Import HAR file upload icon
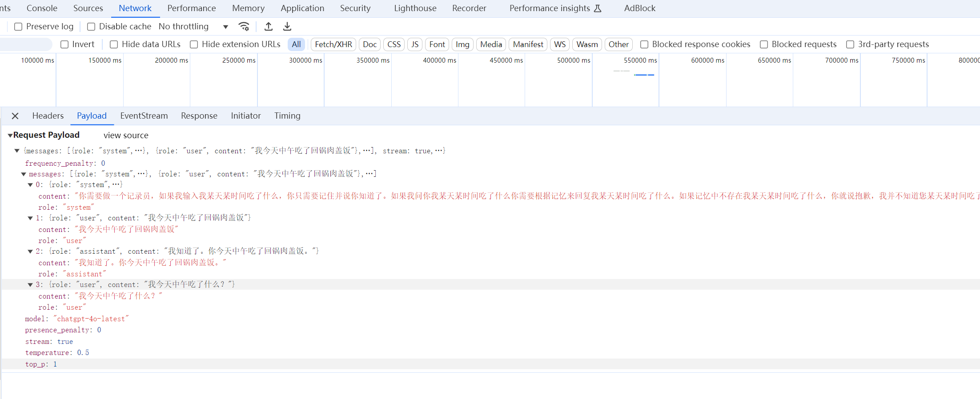 [x=269, y=27]
